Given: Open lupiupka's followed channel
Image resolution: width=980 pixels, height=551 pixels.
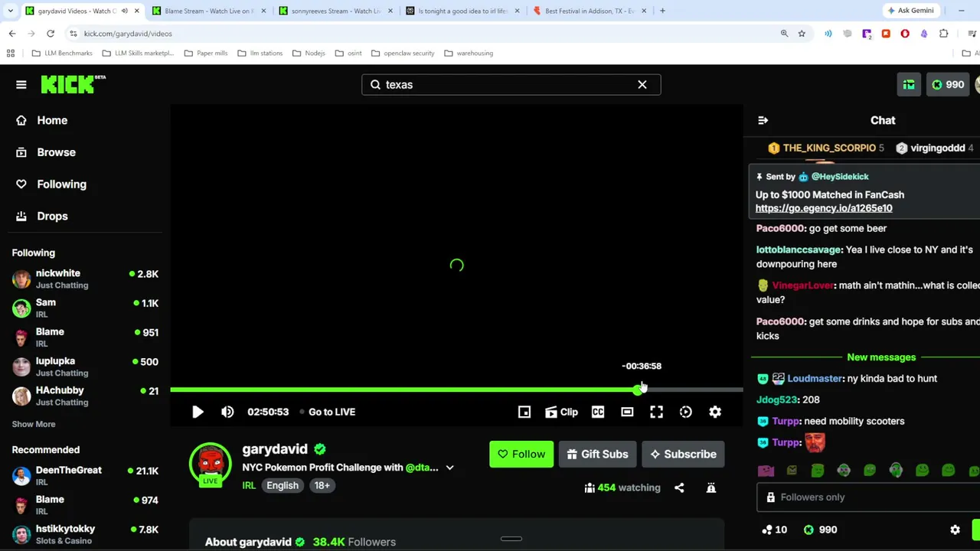Looking at the screenshot, I should [85, 367].
